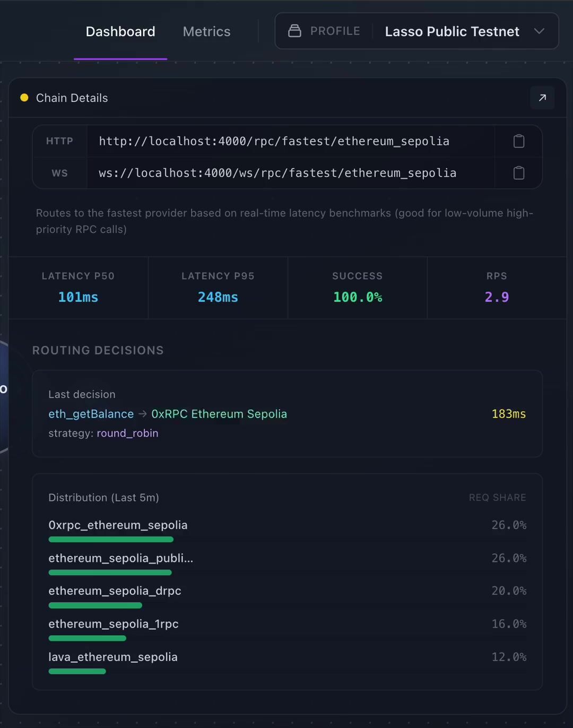This screenshot has height=728, width=573.
Task: Click the RPS stat value
Action: (497, 297)
